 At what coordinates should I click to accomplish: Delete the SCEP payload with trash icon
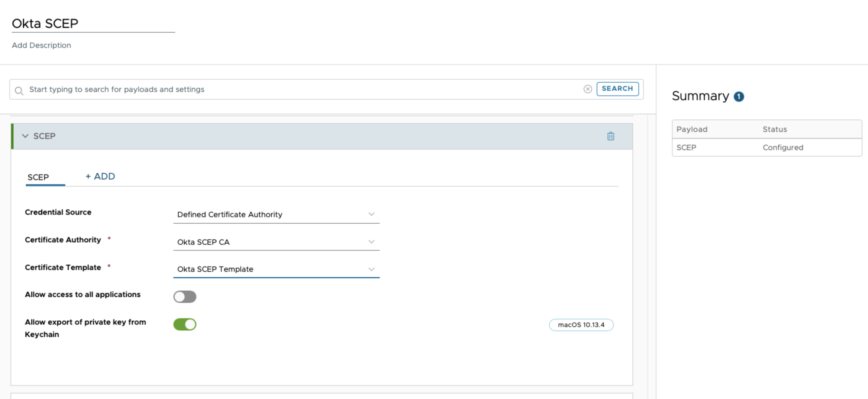coord(611,136)
